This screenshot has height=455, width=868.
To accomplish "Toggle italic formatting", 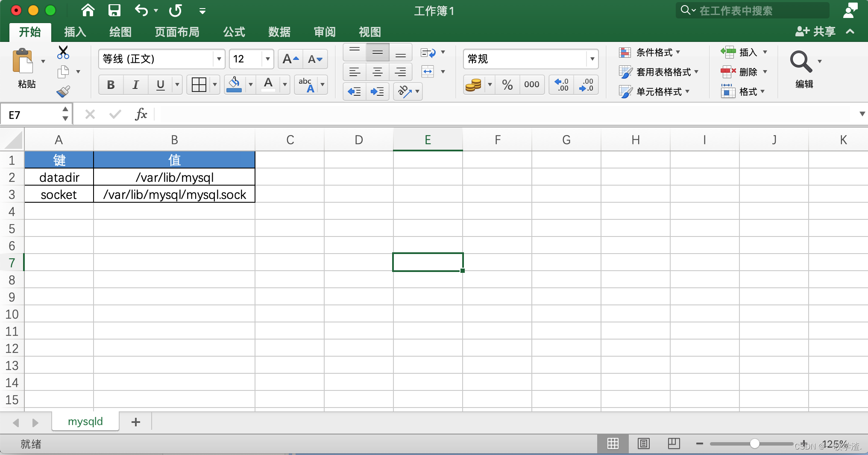I will click(135, 85).
